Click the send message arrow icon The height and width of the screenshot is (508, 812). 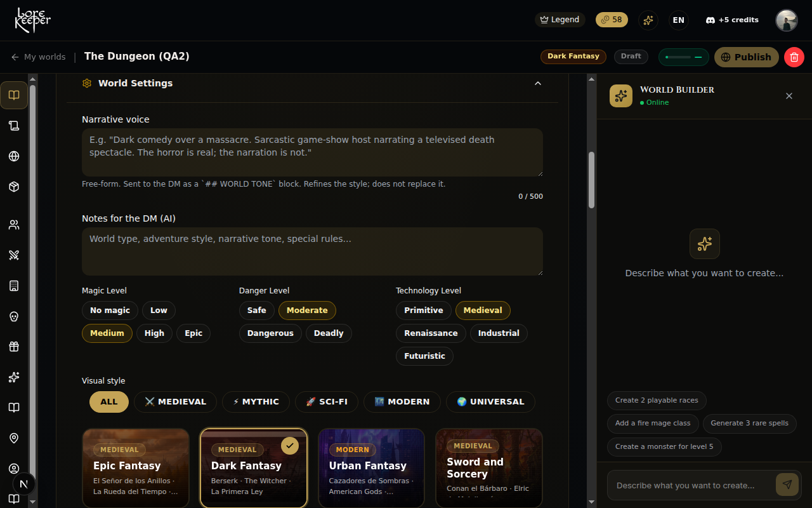[787, 485]
